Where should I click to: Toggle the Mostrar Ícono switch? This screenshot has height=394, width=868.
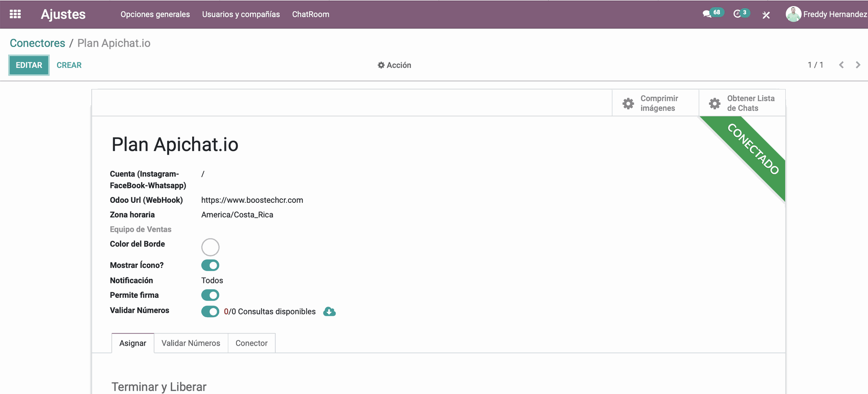click(x=210, y=265)
